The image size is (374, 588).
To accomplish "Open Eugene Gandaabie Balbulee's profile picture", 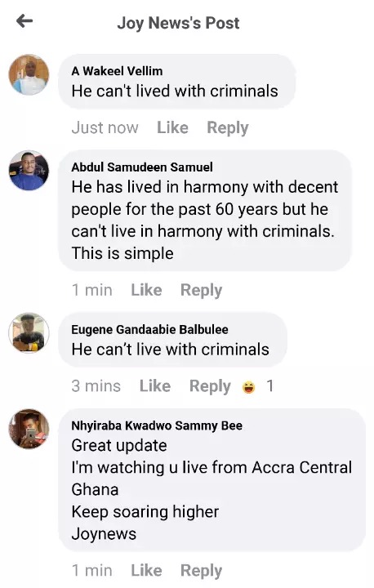I will [29, 333].
